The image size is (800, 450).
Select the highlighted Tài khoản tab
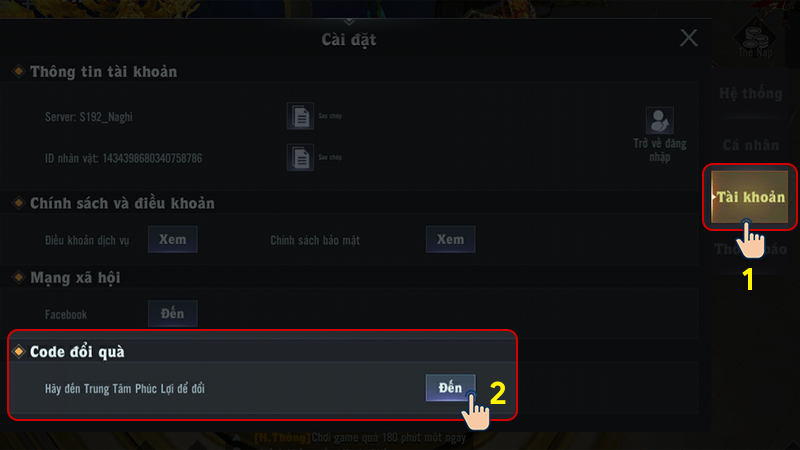coord(749,197)
